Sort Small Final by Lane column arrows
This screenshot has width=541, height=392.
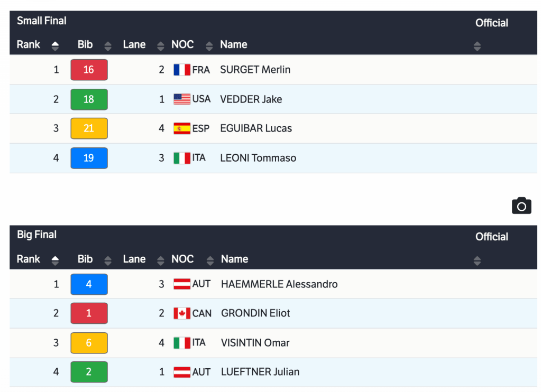point(160,46)
